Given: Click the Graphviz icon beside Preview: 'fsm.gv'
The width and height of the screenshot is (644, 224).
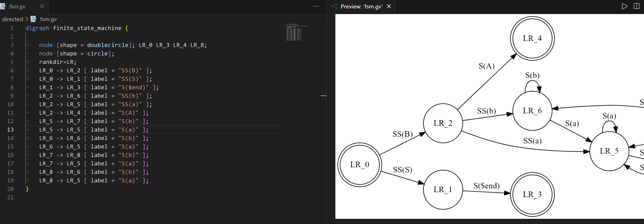Looking at the screenshot, I should pyautogui.click(x=334, y=6).
